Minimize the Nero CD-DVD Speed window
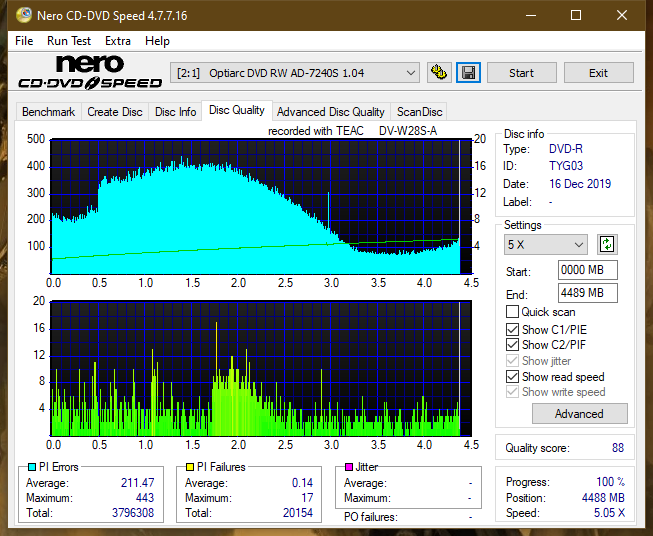This screenshot has height=536, width=653. [x=531, y=15]
